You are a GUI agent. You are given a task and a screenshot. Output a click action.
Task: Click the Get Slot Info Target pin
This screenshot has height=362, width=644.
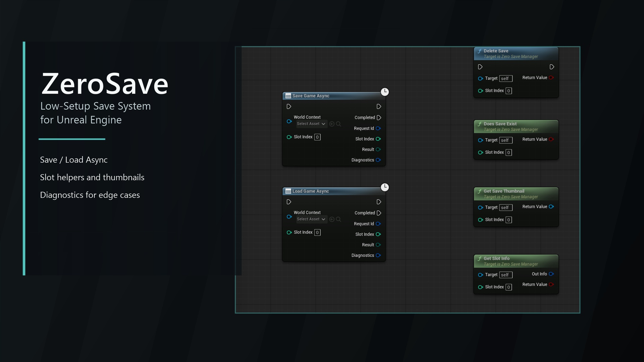pos(480,275)
